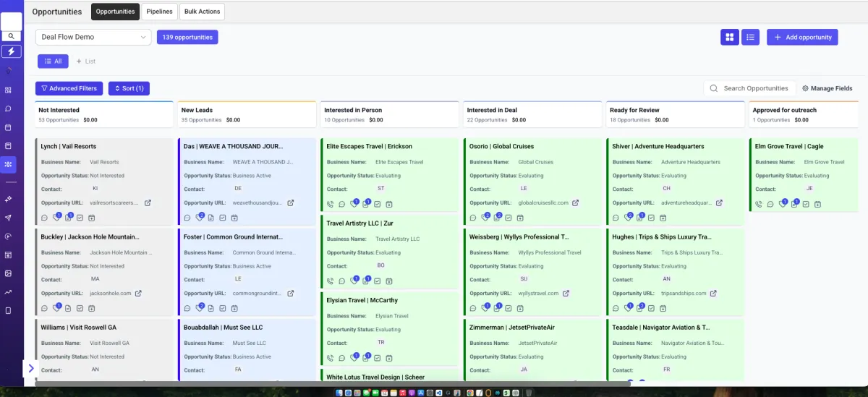Open the Bulk Actions tab
The width and height of the screenshot is (868, 397).
click(202, 12)
